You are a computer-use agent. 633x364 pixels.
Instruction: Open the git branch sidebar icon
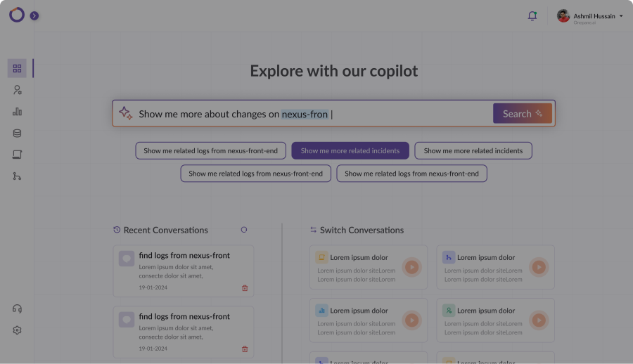pos(17,176)
